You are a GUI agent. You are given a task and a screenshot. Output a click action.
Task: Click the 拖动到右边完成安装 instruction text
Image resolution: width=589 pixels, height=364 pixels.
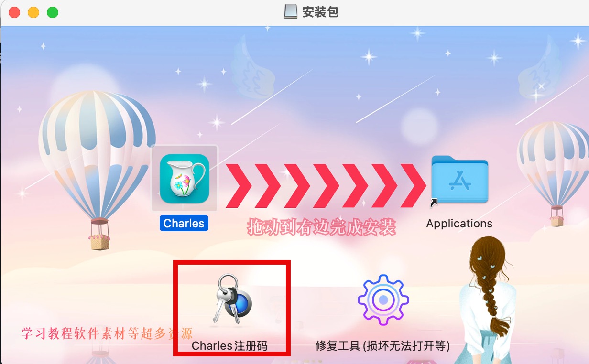click(322, 228)
